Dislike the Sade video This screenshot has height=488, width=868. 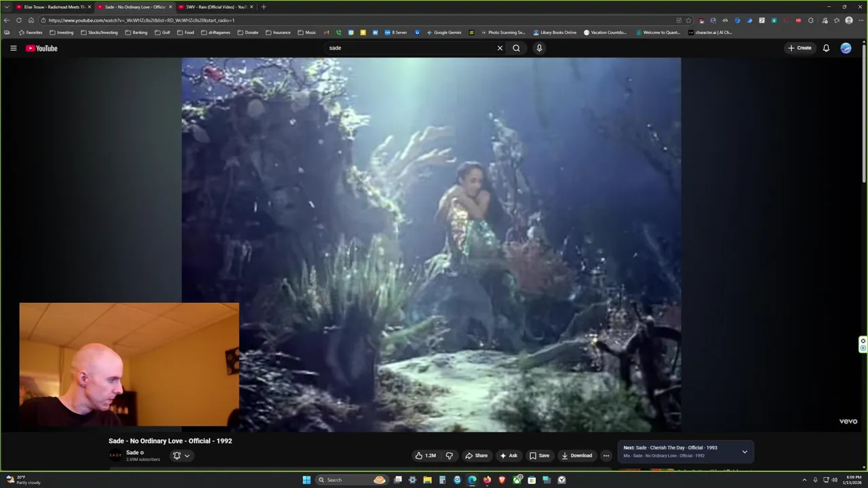point(449,455)
